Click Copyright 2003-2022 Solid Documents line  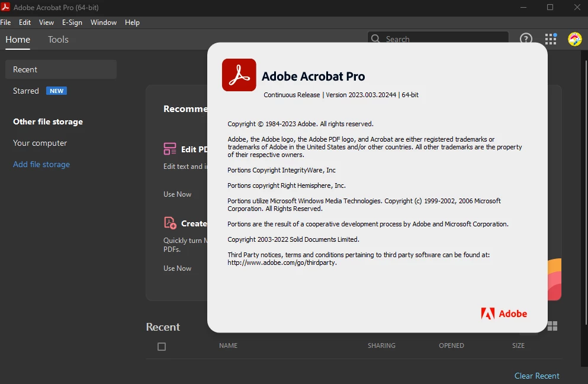(x=293, y=239)
